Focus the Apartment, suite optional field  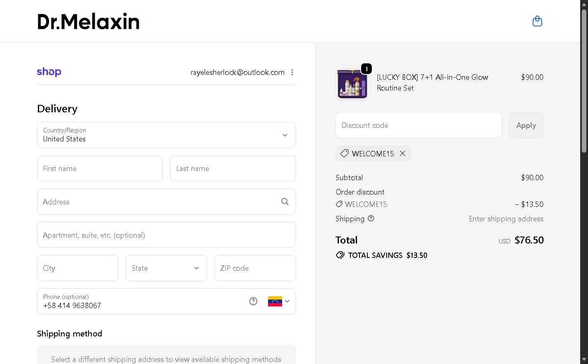click(x=166, y=235)
